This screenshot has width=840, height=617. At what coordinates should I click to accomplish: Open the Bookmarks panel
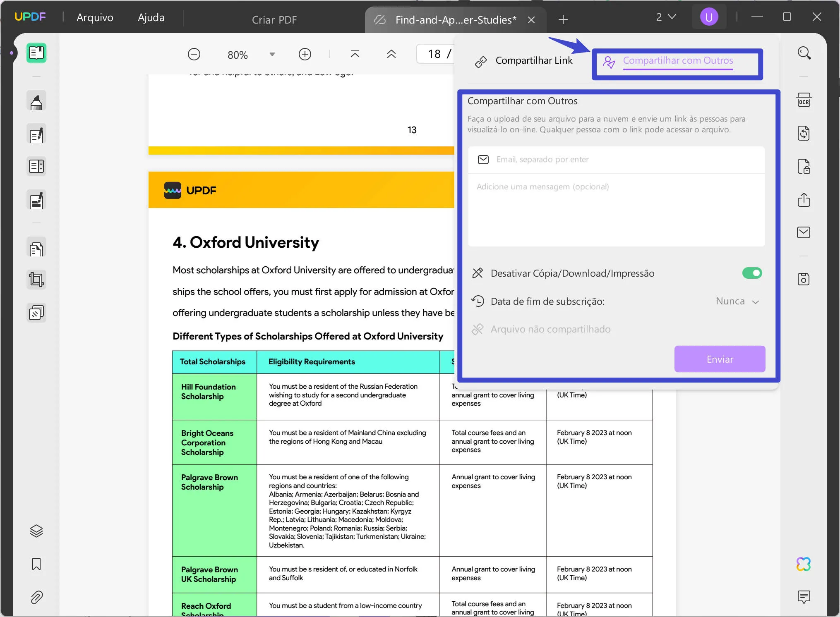coord(36,564)
